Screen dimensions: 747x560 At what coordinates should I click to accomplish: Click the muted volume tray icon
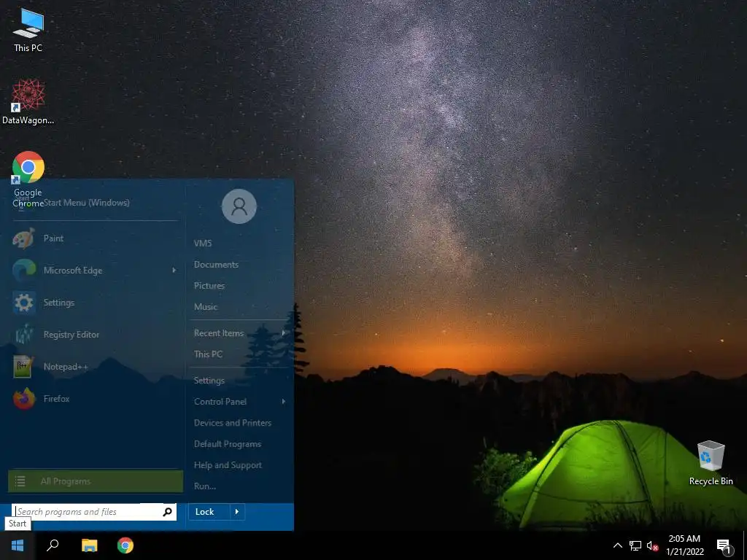pyautogui.click(x=652, y=545)
